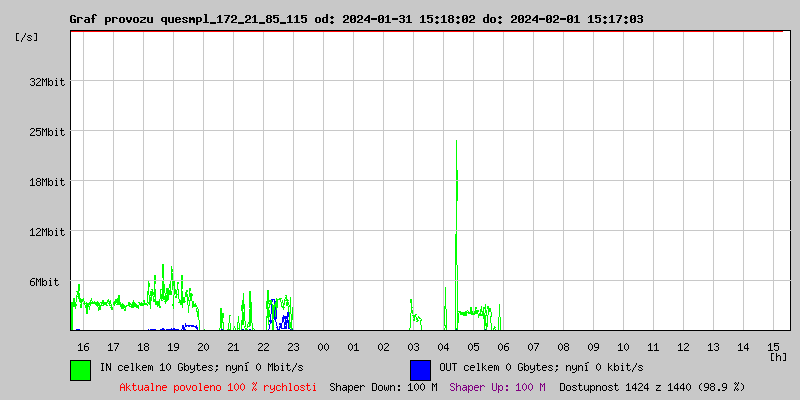Click the graph title text 'Graf provozu'
Image resolution: width=800 pixels, height=400 pixels.
pyautogui.click(x=112, y=19)
